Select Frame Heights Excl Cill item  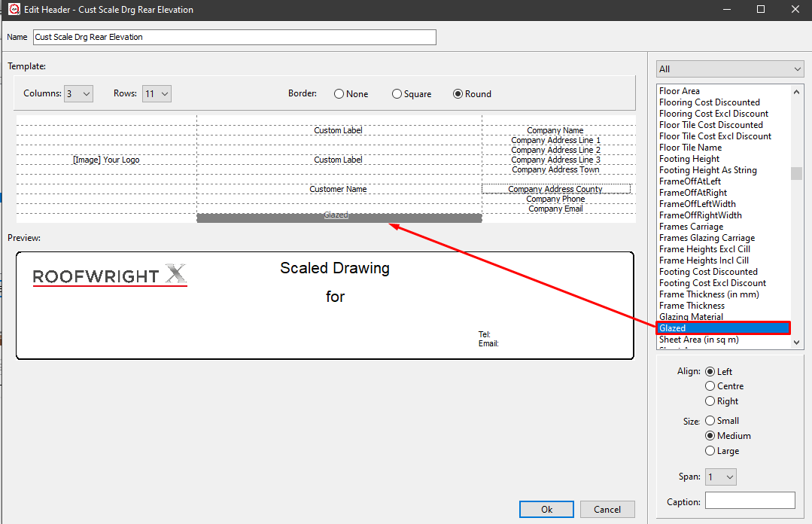(704, 249)
